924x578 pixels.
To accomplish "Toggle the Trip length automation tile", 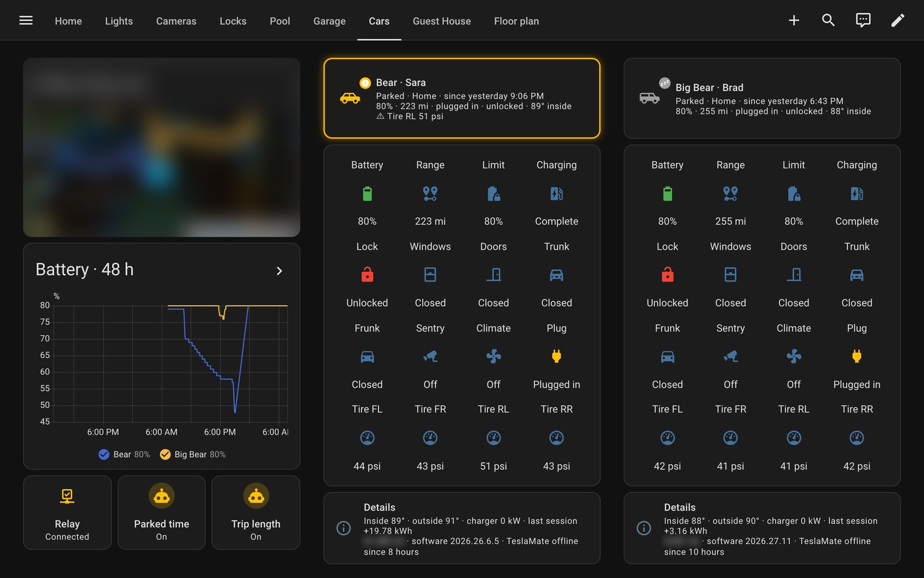I will coord(256,512).
